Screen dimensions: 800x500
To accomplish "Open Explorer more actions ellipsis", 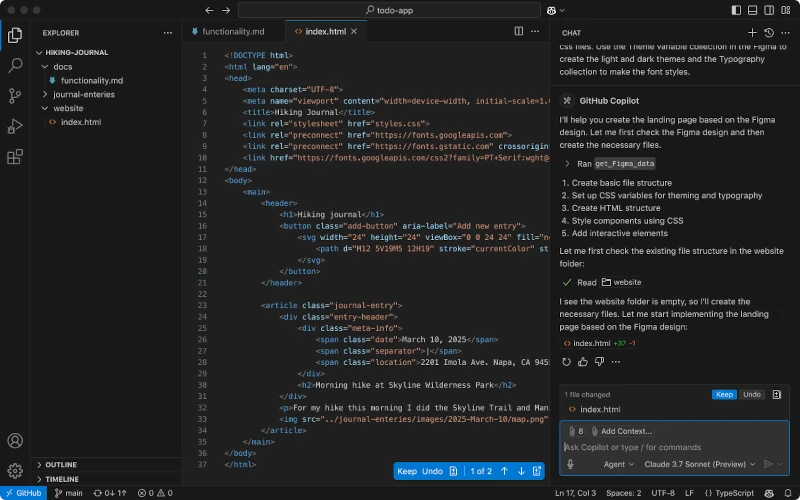I will pyautogui.click(x=168, y=33).
